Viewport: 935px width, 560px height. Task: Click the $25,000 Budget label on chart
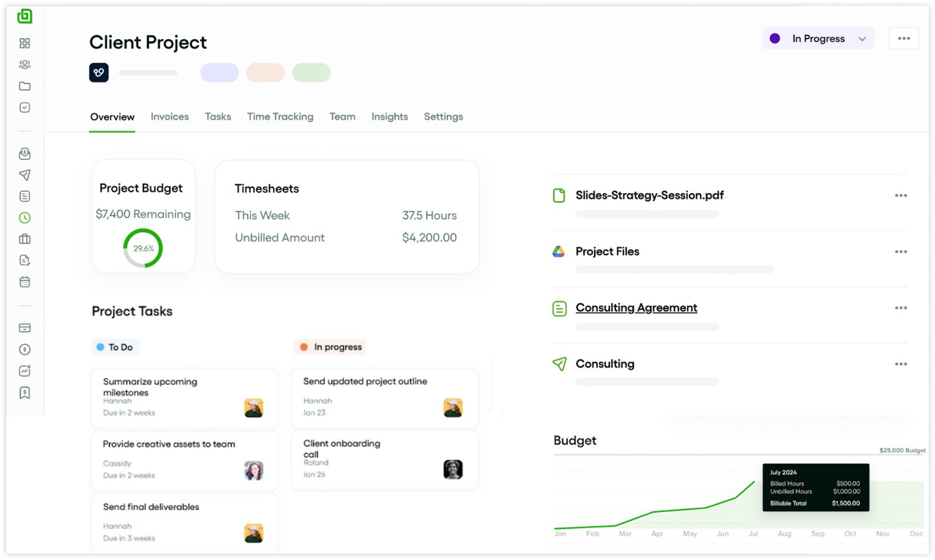coord(903,450)
